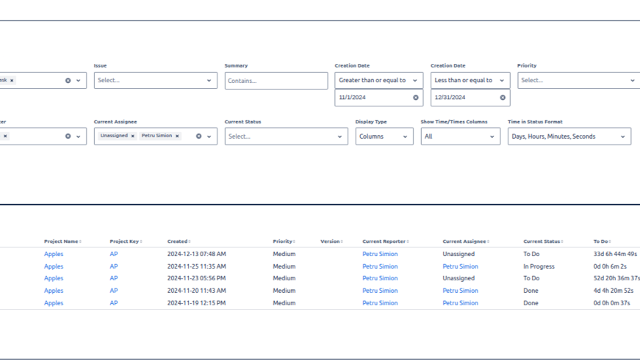This screenshot has height=364, width=640.
Task: Expand the Display Type dropdown showing Columns
Action: [384, 136]
